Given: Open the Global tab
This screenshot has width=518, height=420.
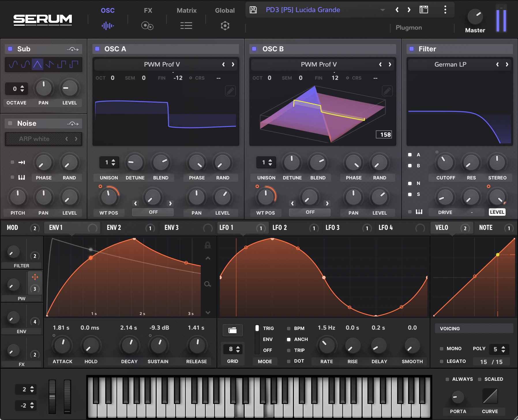Looking at the screenshot, I should tap(225, 19).
